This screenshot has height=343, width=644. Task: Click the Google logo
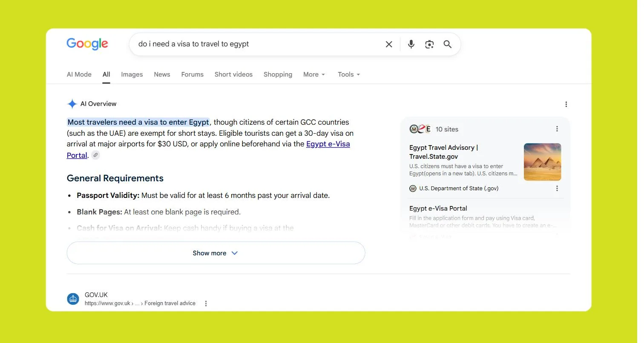[x=87, y=44]
